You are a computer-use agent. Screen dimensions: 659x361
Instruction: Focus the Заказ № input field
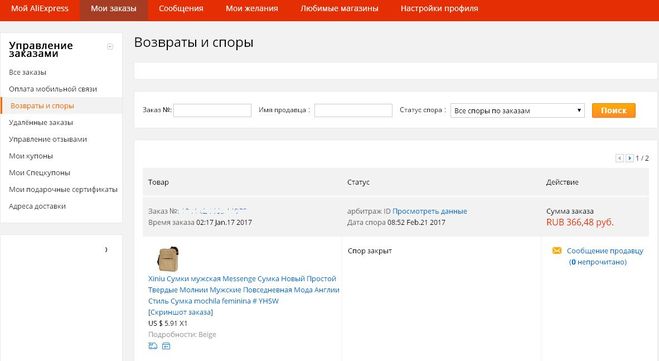[212, 110]
